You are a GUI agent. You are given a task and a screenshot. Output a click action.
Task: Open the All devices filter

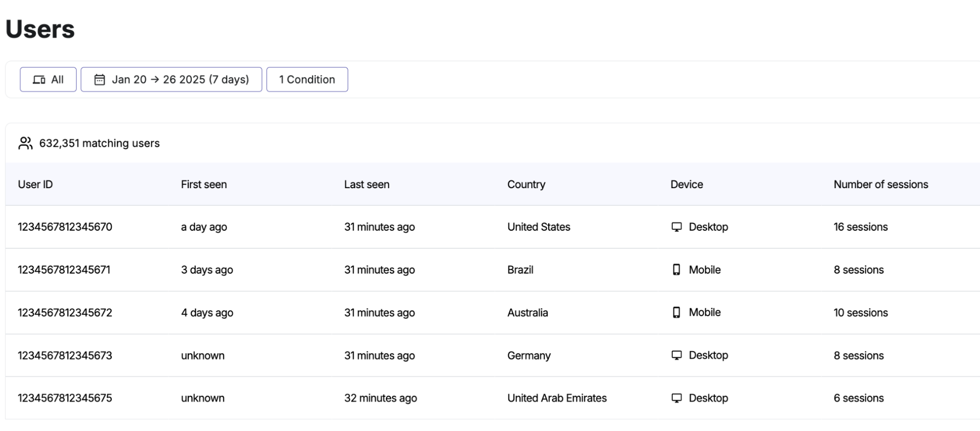pos(48,79)
